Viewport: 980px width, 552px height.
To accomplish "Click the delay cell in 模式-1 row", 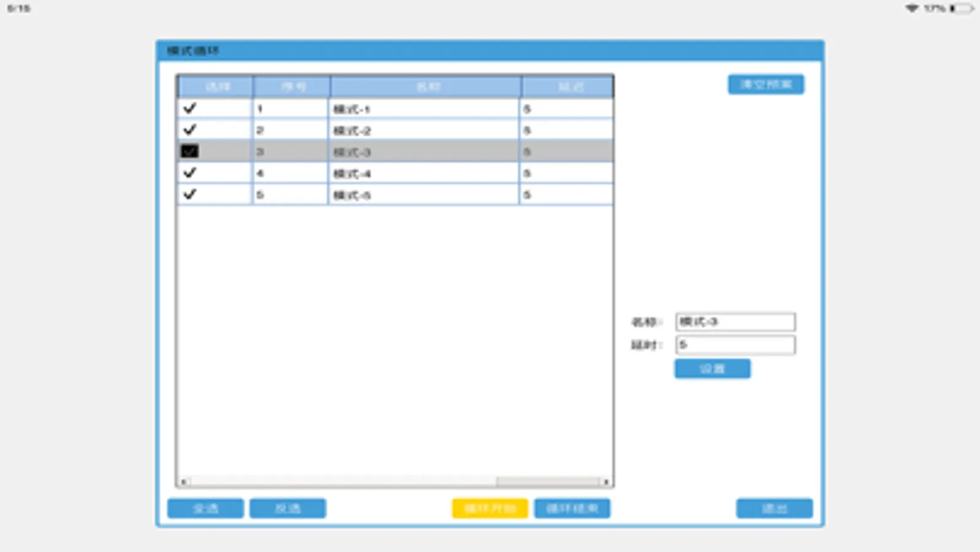I will click(x=566, y=109).
